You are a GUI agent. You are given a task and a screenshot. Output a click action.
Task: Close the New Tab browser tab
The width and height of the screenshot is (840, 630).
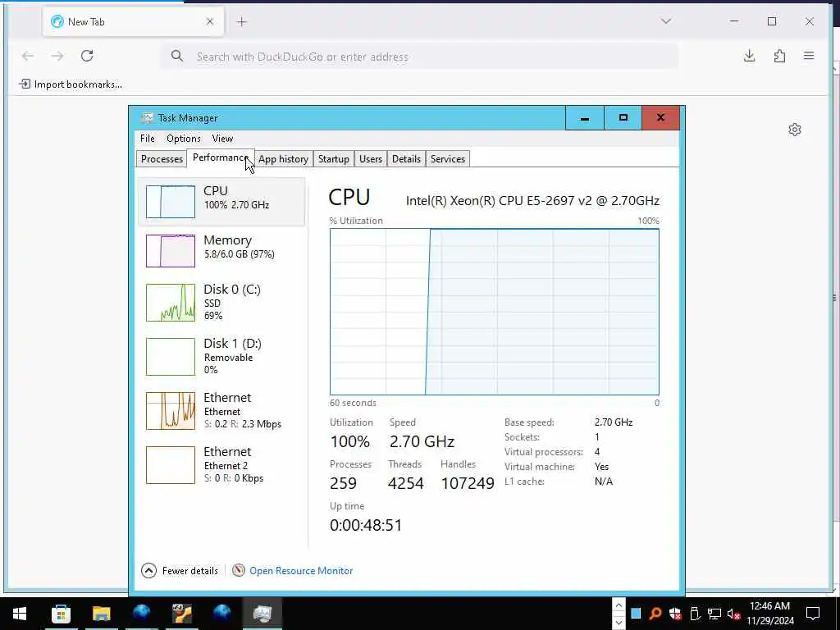(x=210, y=21)
